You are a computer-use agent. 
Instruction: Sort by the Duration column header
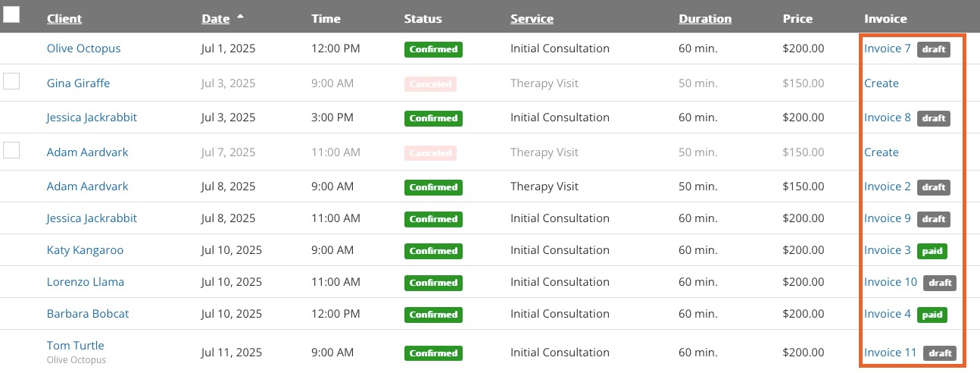[x=705, y=18]
